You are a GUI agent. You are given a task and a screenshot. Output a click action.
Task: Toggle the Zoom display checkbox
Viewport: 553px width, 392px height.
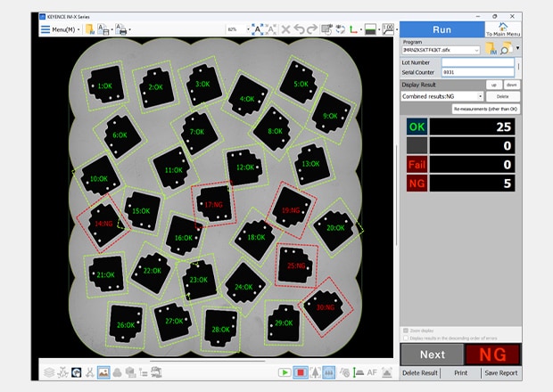(x=405, y=331)
